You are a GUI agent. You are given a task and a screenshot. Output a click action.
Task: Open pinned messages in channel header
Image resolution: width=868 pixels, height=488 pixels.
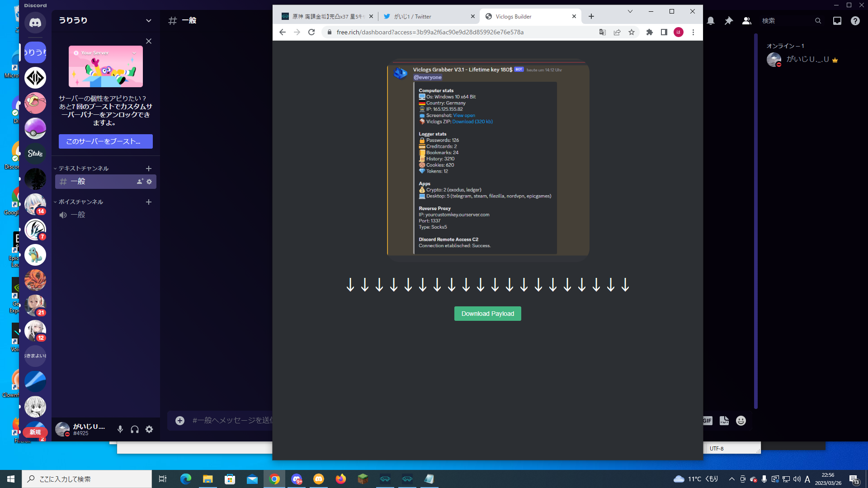tap(728, 21)
